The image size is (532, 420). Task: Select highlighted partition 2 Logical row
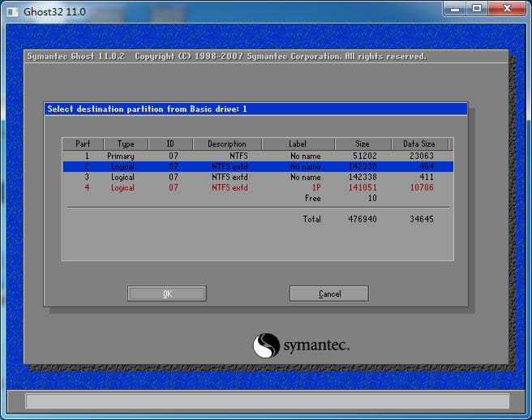257,166
